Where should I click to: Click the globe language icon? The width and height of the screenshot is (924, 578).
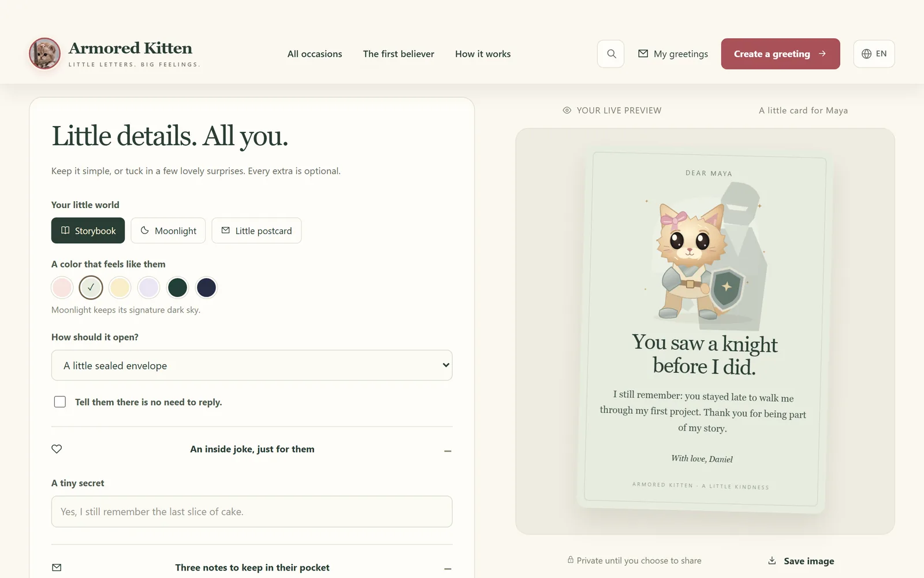(x=866, y=54)
